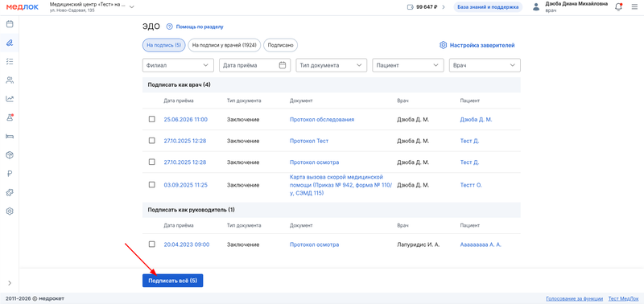Open Голосование за функции link
This screenshot has width=644, height=304.
(x=574, y=298)
